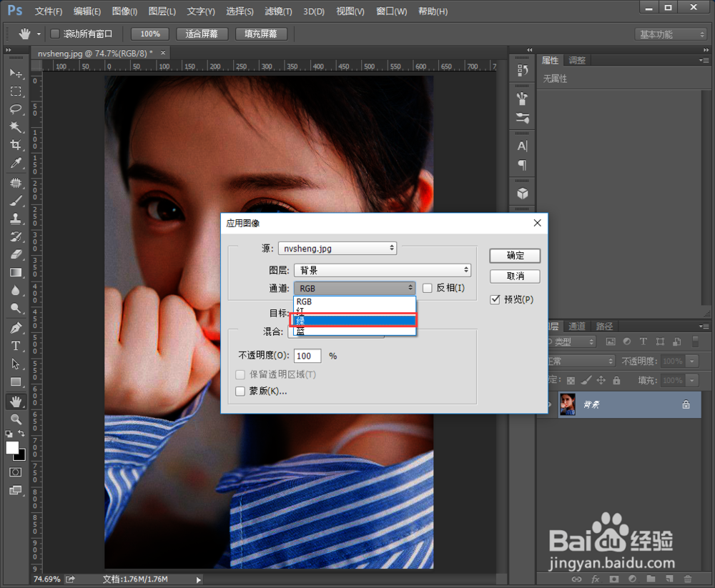The image size is (715, 588).
Task: Open the Paragraph panel icon
Action: tap(523, 165)
